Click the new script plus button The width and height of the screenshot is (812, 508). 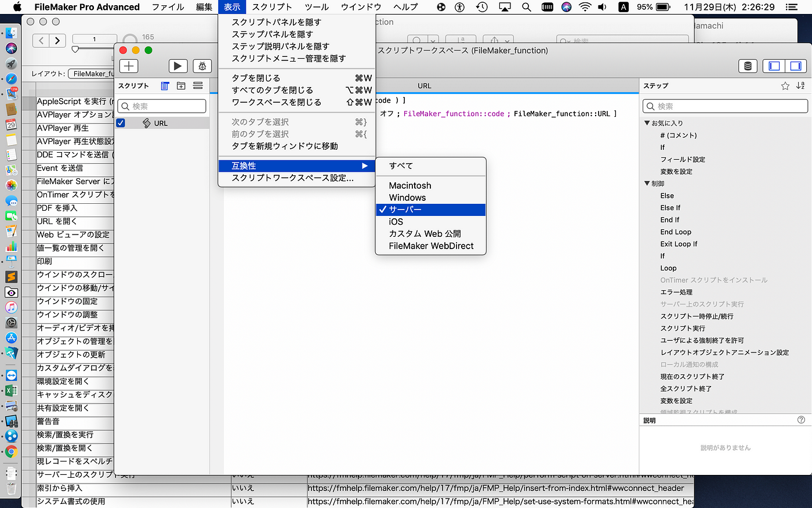click(129, 66)
